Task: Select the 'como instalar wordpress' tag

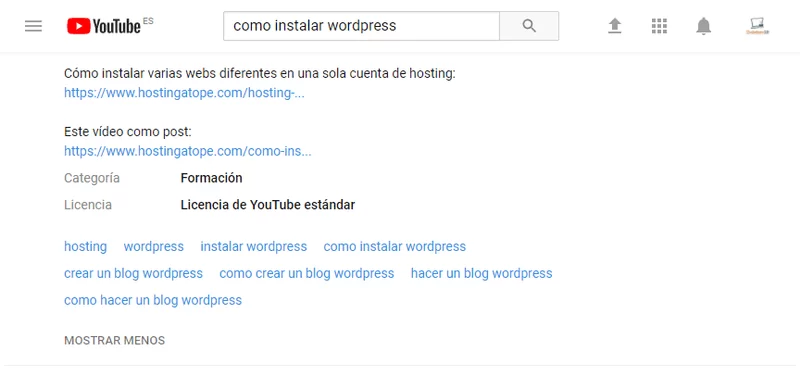Action: pyautogui.click(x=395, y=247)
